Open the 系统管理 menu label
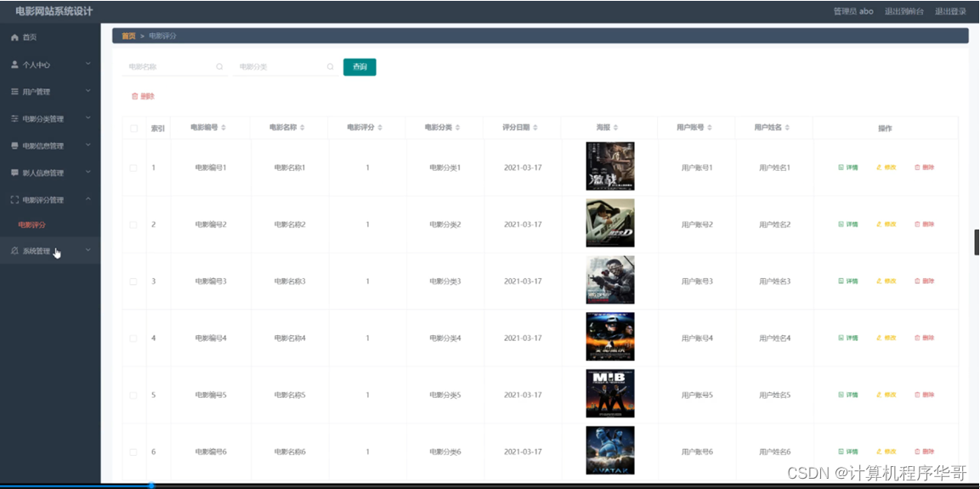980x489 pixels. pyautogui.click(x=37, y=251)
